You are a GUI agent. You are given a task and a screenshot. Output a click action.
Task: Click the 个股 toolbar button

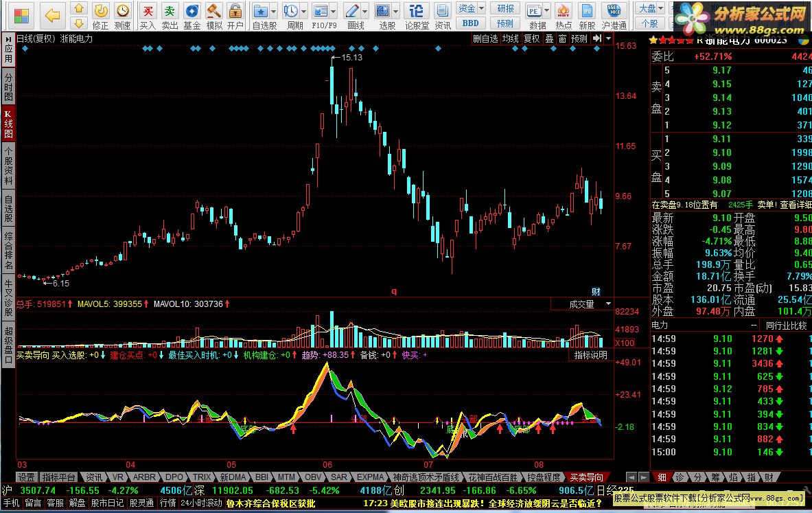tap(649, 23)
